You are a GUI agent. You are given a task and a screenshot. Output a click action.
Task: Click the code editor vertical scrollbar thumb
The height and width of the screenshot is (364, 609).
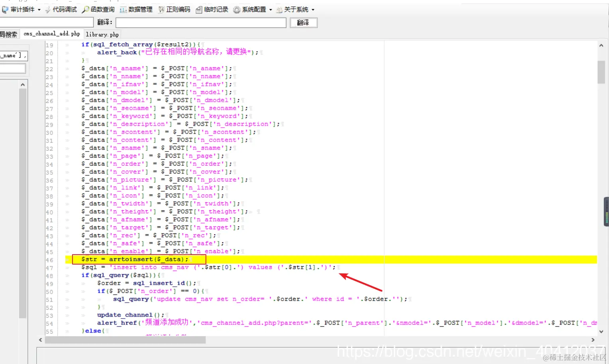click(x=601, y=72)
